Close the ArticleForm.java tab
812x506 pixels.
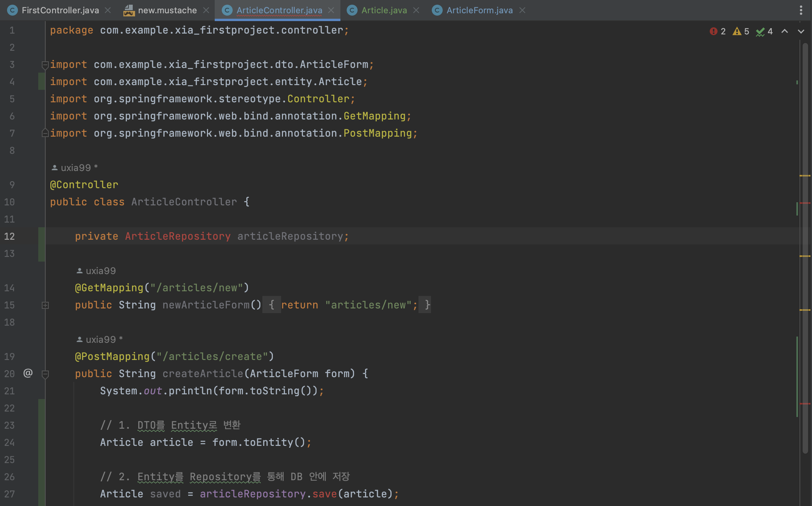[x=522, y=10]
